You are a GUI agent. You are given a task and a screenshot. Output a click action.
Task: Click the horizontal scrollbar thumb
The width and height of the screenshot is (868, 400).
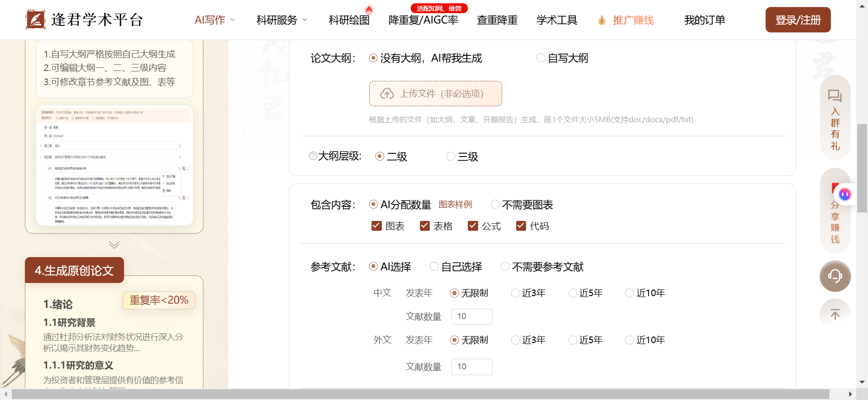click(420, 394)
